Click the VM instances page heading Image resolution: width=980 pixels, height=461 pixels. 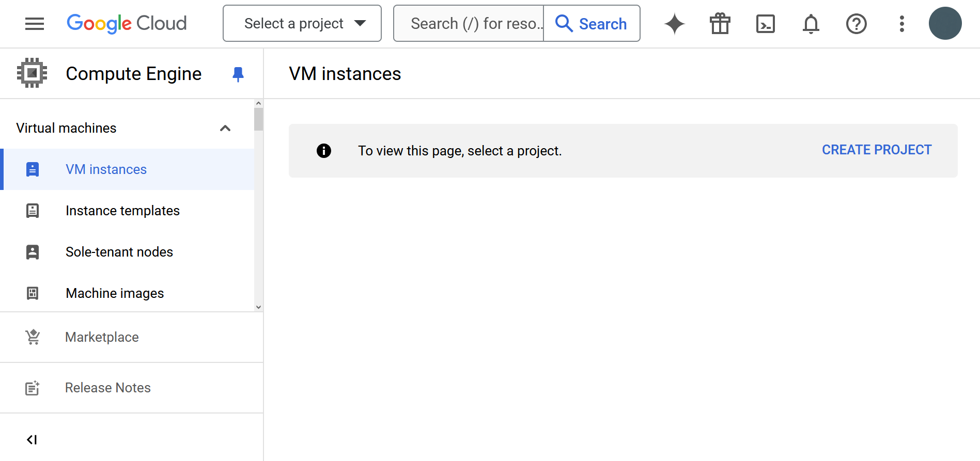pyautogui.click(x=345, y=74)
